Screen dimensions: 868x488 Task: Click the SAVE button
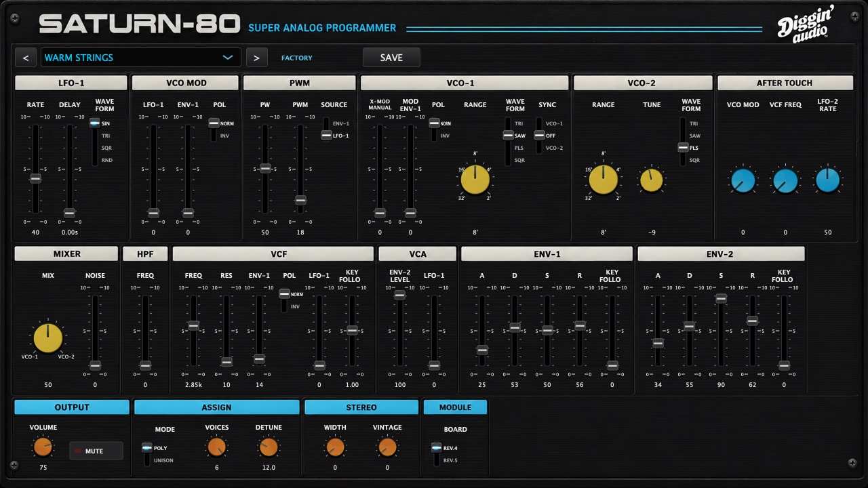tap(391, 58)
